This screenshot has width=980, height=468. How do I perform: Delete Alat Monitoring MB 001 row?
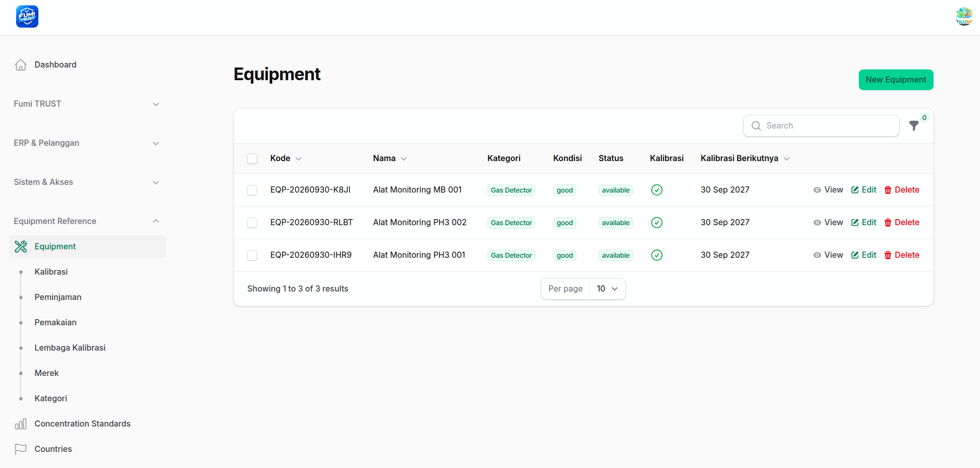[x=901, y=190]
